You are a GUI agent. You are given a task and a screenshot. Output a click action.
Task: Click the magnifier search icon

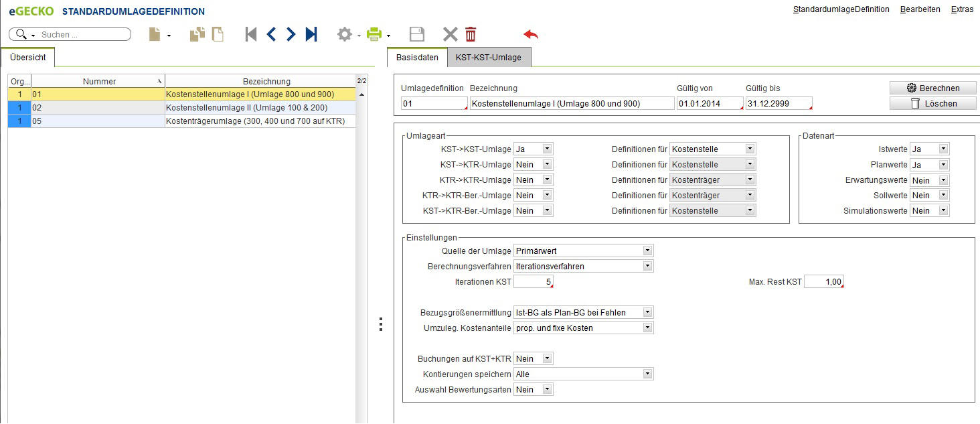(x=21, y=34)
